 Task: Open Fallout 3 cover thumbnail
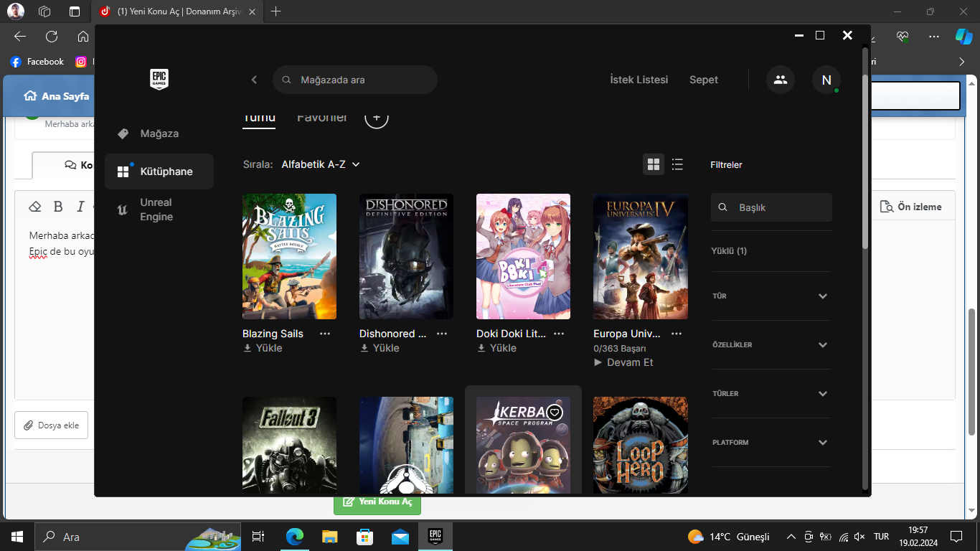(x=289, y=446)
